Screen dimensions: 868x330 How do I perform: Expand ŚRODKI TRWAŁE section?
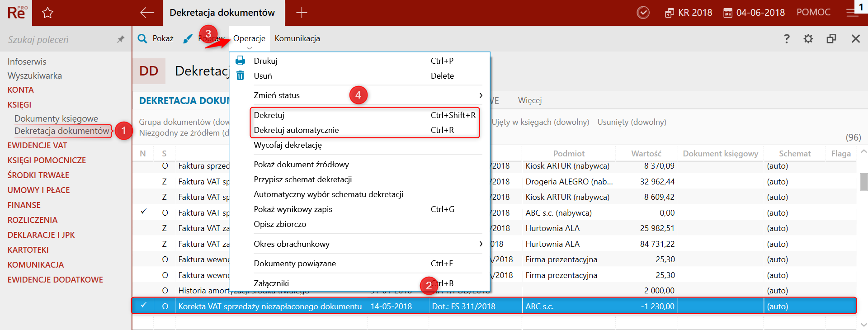coord(38,175)
